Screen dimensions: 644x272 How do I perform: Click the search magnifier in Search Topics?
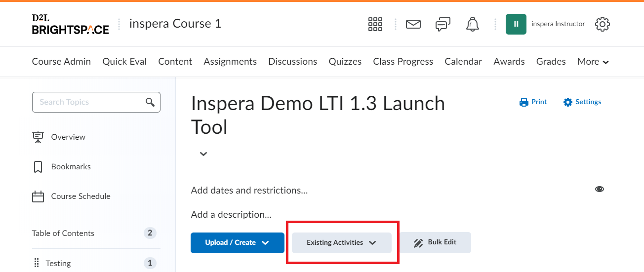(150, 102)
